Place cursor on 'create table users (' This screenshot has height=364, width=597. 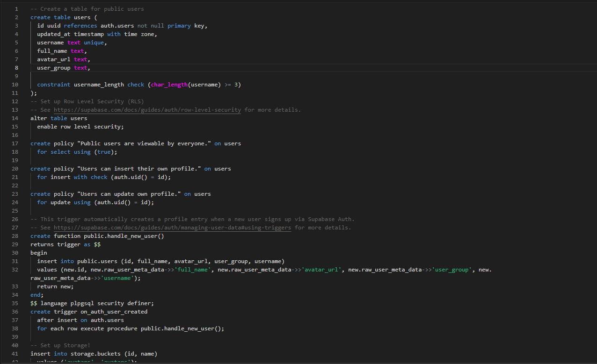point(64,17)
